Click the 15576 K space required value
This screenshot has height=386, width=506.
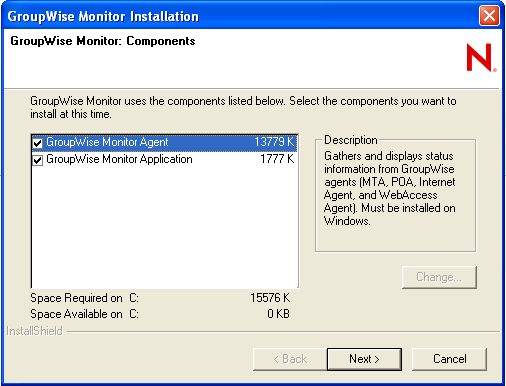click(270, 298)
